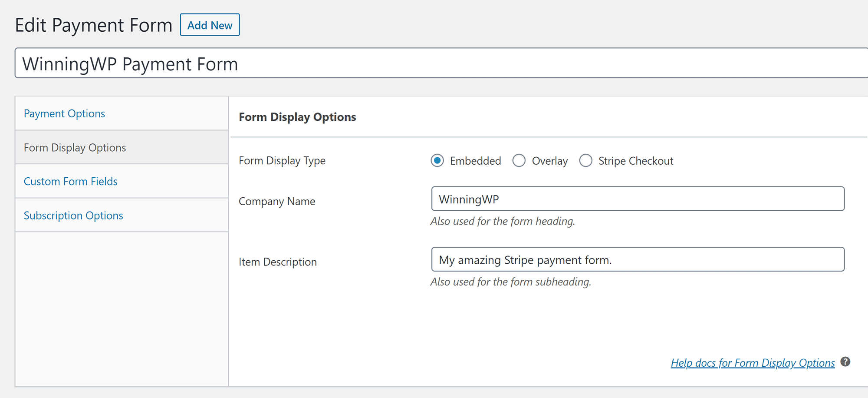Screen dimensions: 868x398
Task: Edit the WinningWP Payment Form title field
Action: click(441, 63)
